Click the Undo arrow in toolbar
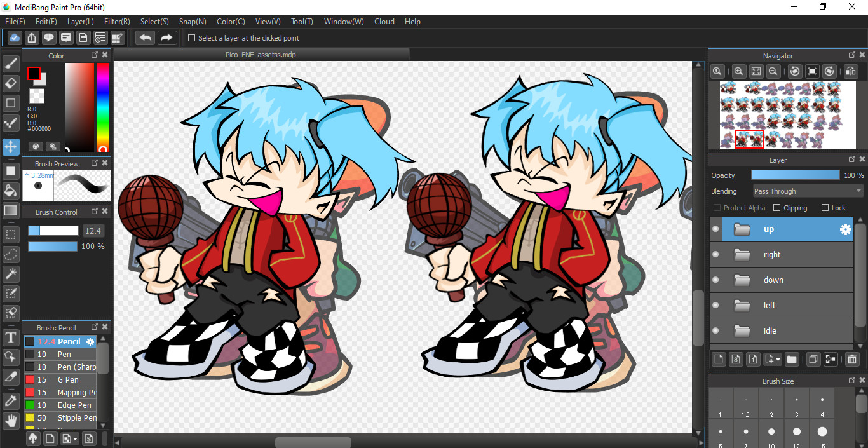This screenshot has width=868, height=448. (145, 38)
